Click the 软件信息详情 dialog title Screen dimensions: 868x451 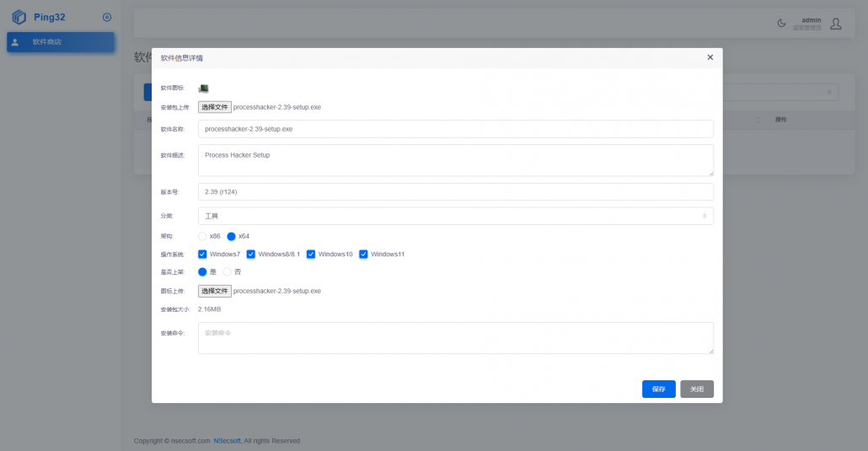[x=181, y=58]
